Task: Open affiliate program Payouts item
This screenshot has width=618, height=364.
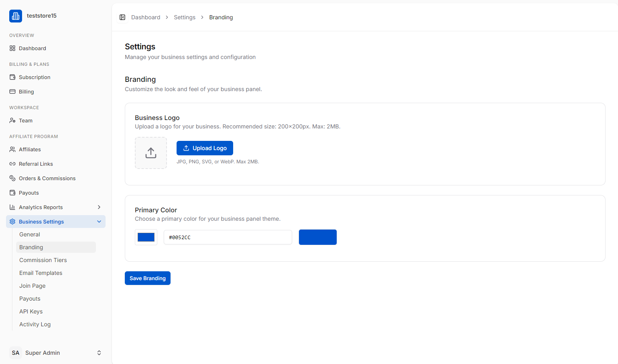Action: [56, 193]
